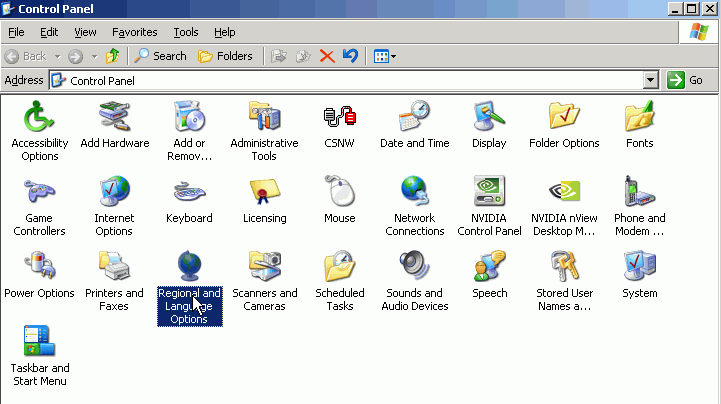
Task: Select the Printers and Faxes icon
Action: [114, 268]
